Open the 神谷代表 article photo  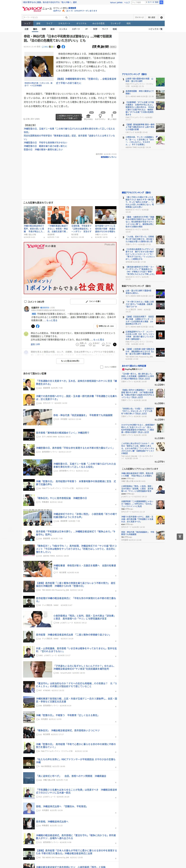point(39,67)
